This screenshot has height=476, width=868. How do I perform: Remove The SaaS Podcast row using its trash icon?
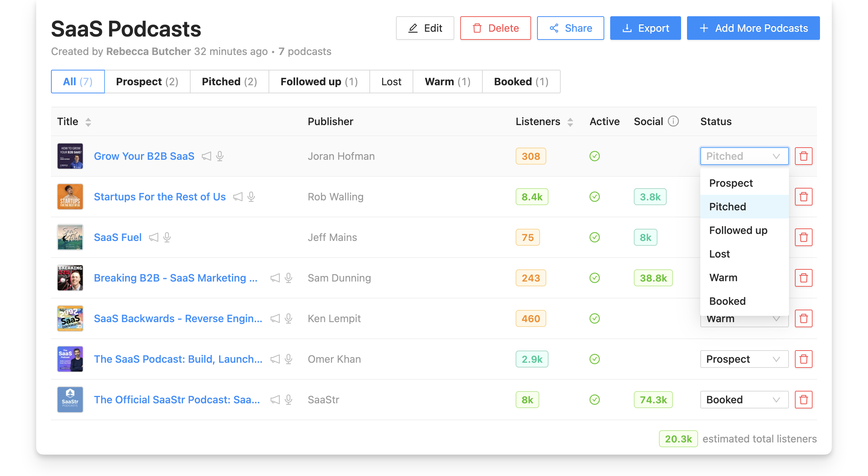coord(803,359)
